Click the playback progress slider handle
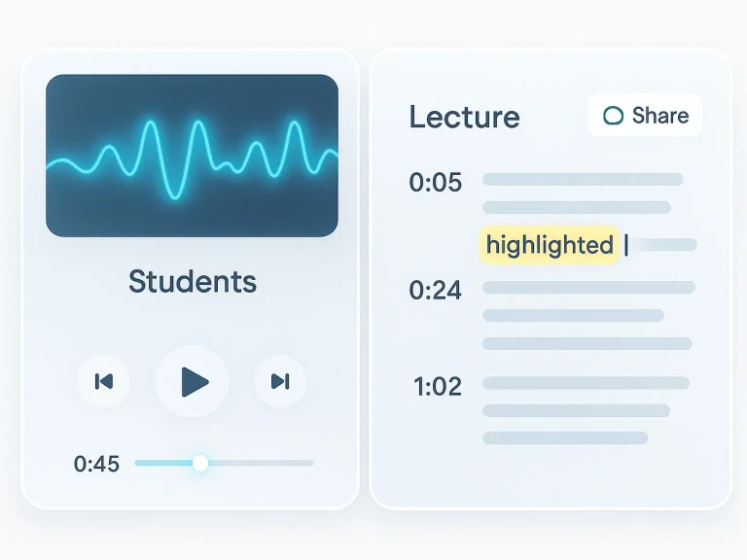Viewport: 747px width, 560px height. point(200,463)
